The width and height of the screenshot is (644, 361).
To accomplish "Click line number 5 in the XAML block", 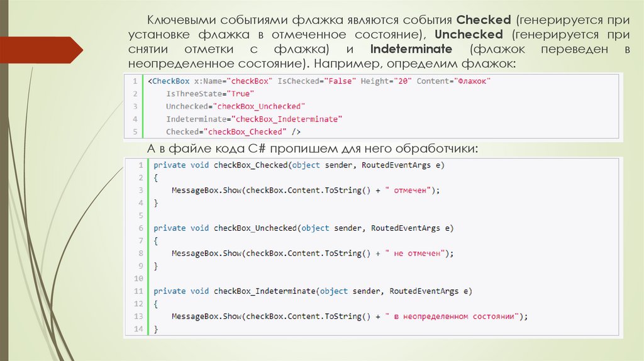I will (x=135, y=132).
